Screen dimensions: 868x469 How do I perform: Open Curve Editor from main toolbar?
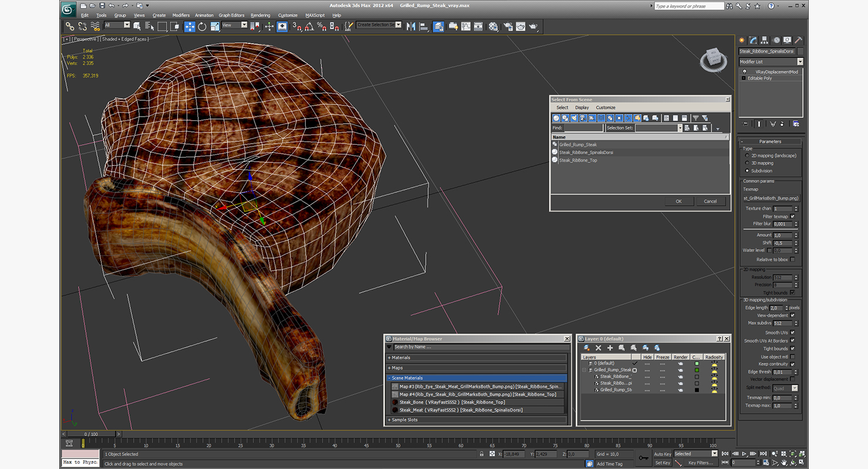pyautogui.click(x=466, y=26)
